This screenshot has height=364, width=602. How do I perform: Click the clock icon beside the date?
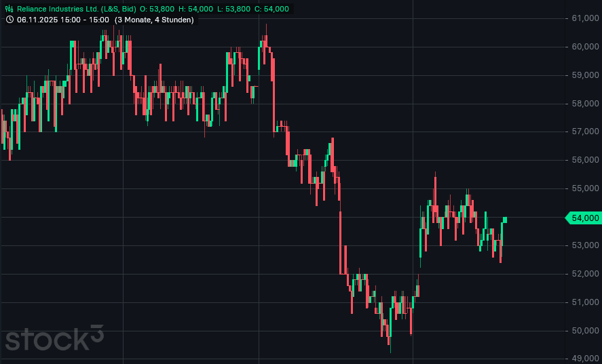(10, 20)
